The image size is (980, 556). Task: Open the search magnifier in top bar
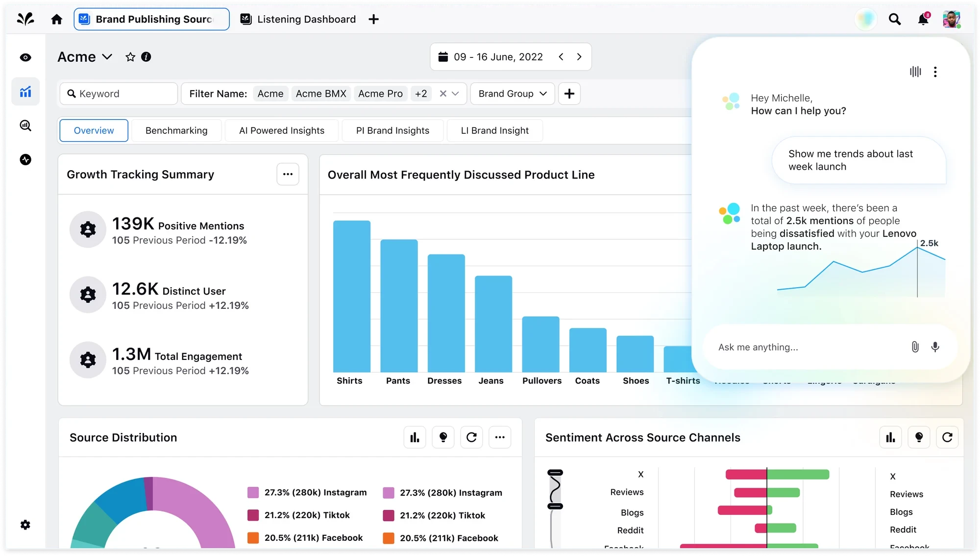(x=895, y=19)
